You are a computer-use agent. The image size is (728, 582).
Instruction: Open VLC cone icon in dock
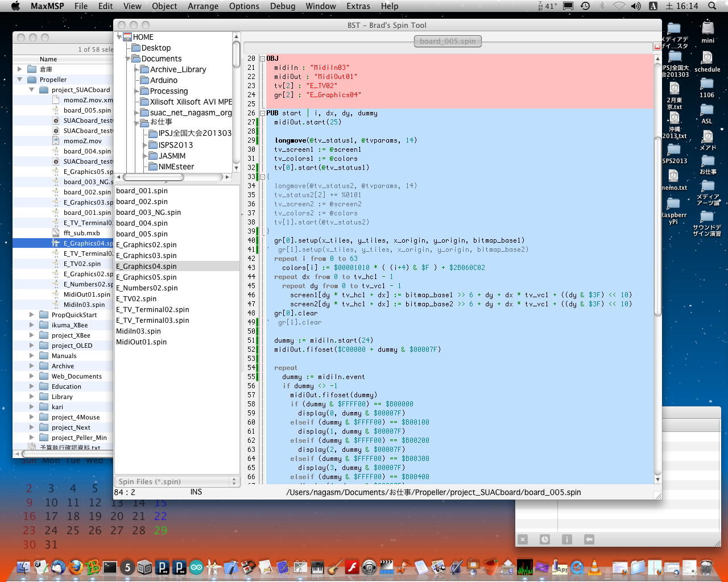click(594, 567)
